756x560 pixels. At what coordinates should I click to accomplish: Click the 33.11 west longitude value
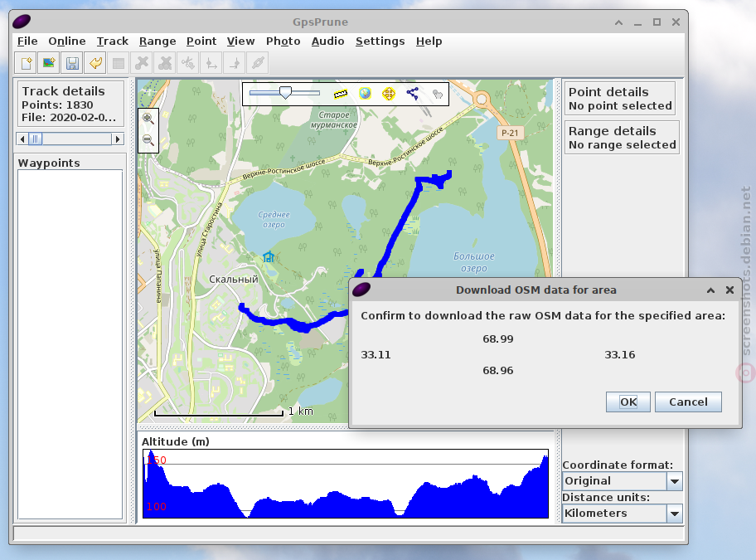point(376,355)
